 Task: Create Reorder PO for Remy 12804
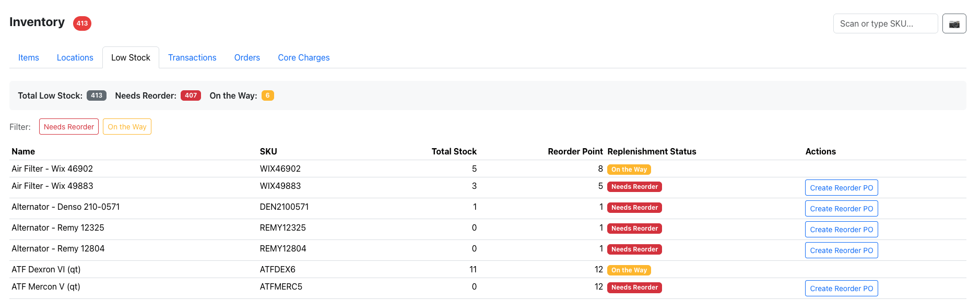[x=841, y=250]
